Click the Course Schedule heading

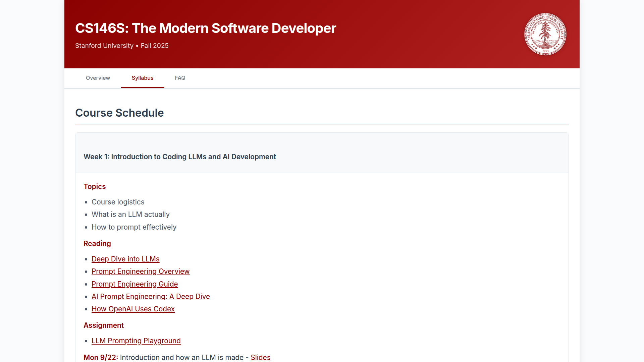click(x=119, y=113)
